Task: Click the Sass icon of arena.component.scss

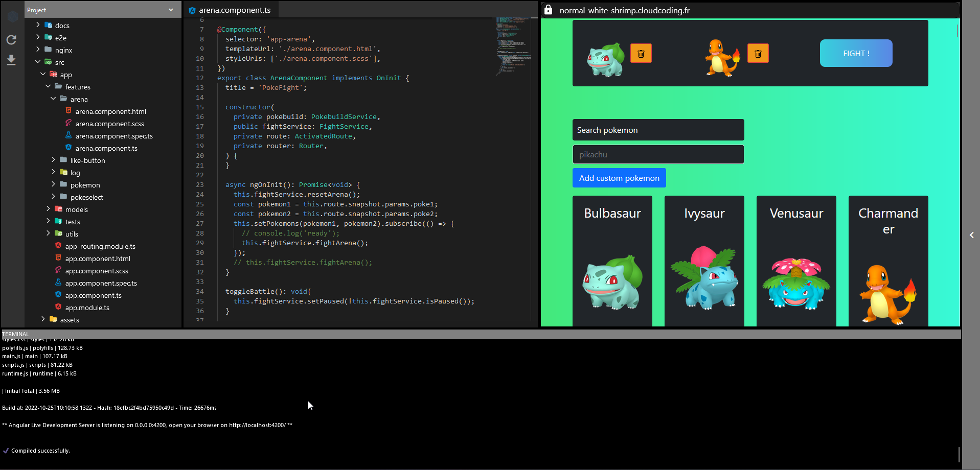Action: pos(69,123)
